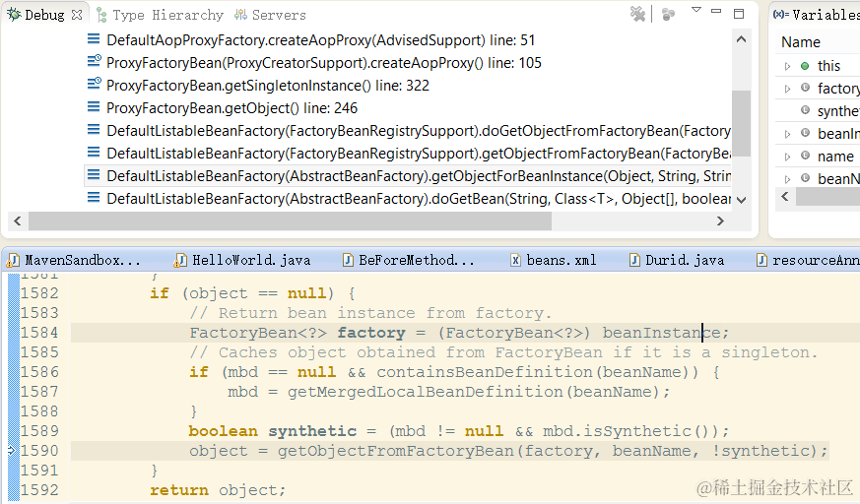
Task: Click the instruction pointer arrow at line 1590
Action: 13,450
